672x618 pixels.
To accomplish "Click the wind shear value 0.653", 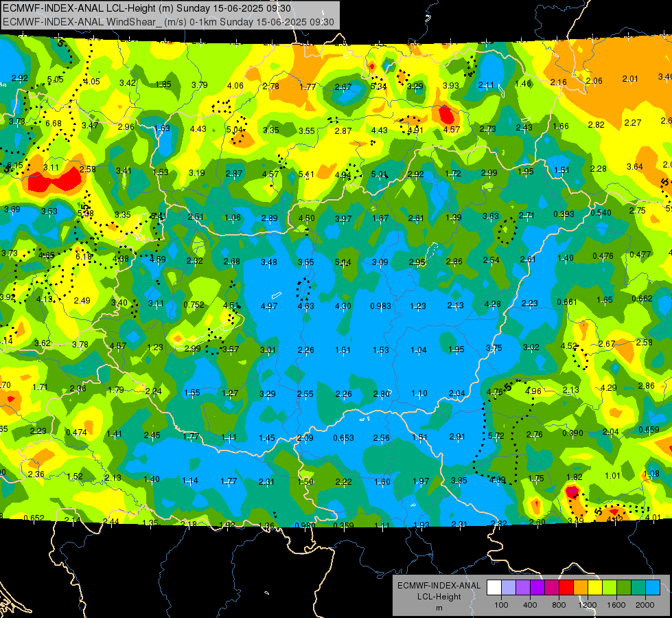I will [x=344, y=438].
